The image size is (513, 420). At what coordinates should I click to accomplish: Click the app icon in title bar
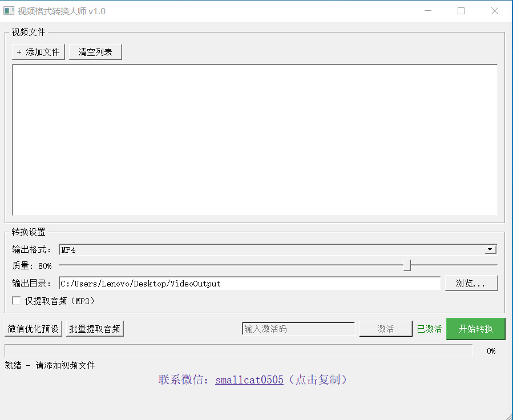9,11
